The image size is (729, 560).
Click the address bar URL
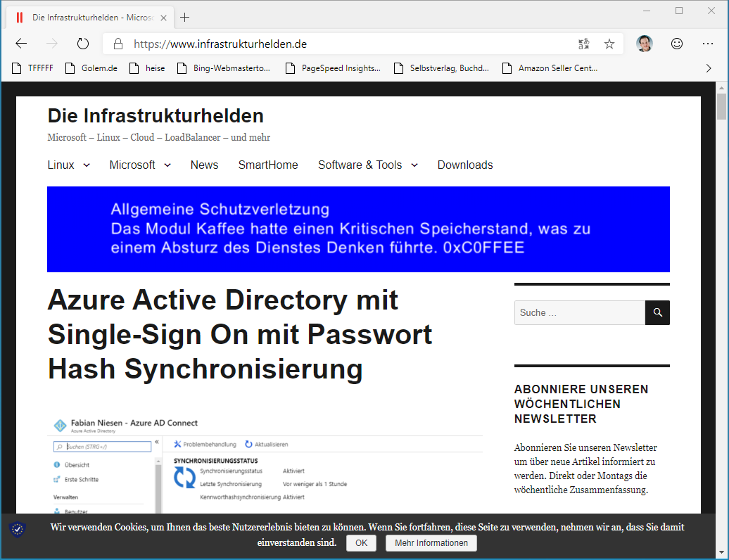pyautogui.click(x=220, y=44)
